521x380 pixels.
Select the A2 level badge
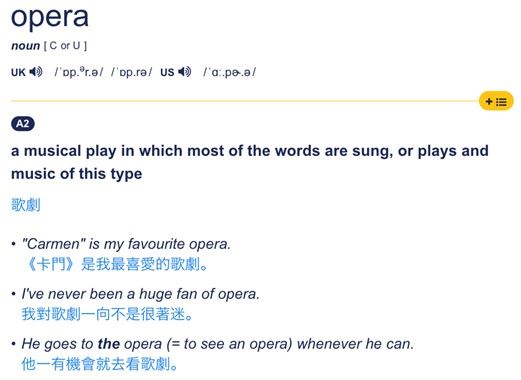(x=23, y=124)
